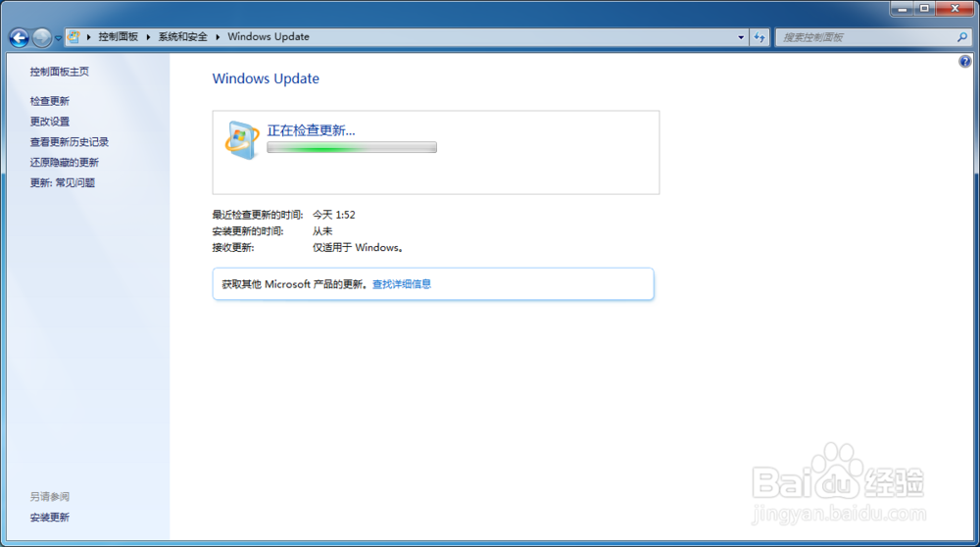Open the recent pages dropdown arrow

point(58,38)
